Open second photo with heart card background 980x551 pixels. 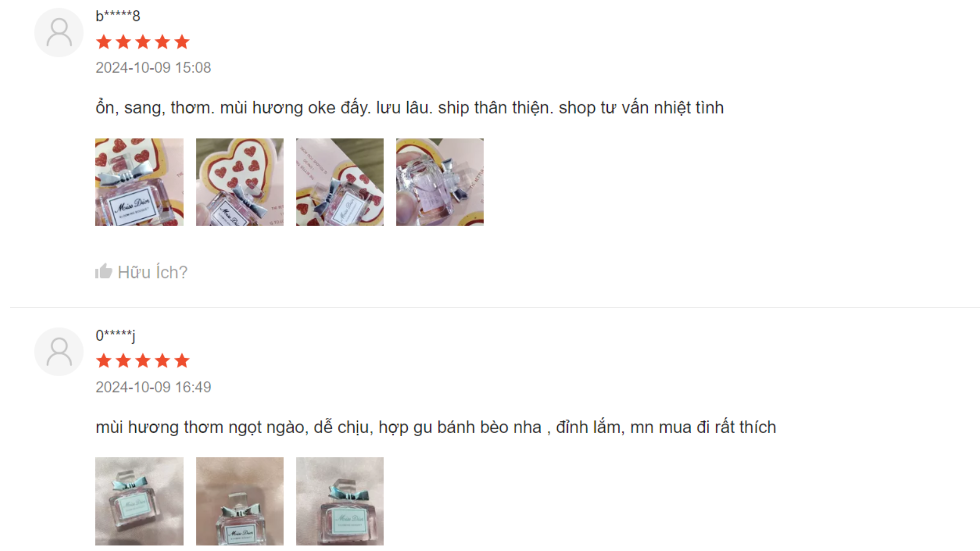240,182
